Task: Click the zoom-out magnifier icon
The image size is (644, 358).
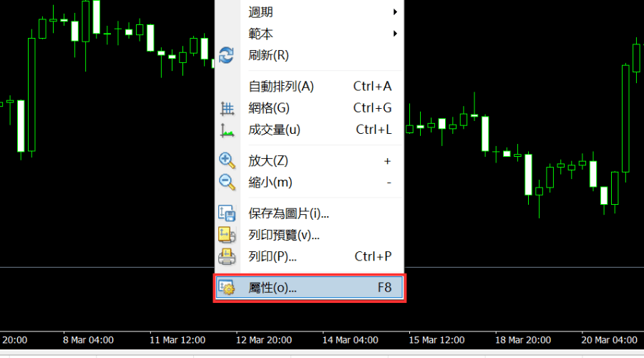Action: [x=227, y=182]
